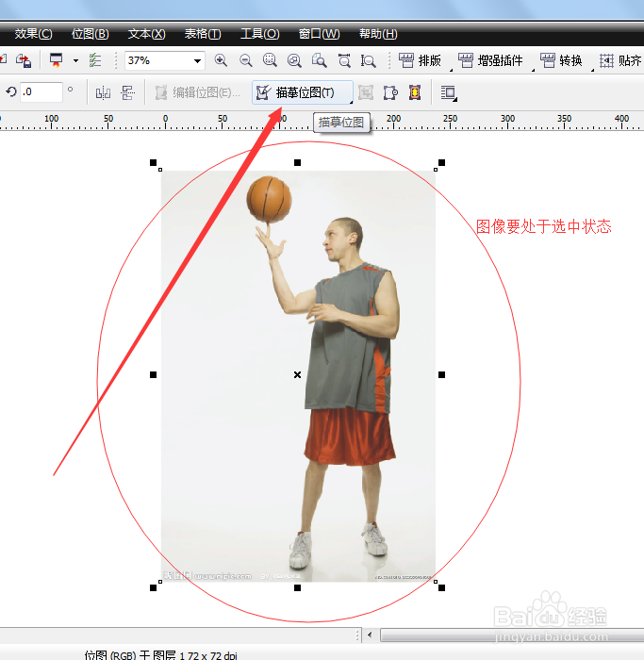
Task: Click top-center selection handle of bitmap
Action: click(297, 162)
